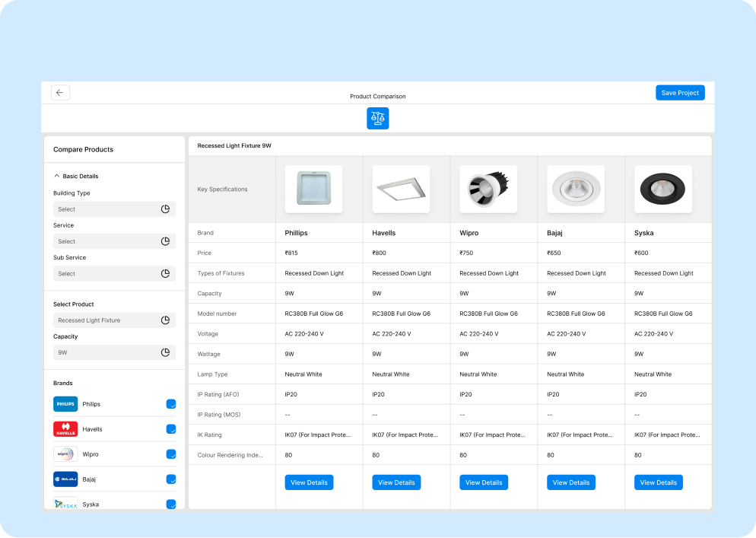Uncheck the Philips brand checkbox
Screen dimensions: 756x538
click(x=171, y=404)
